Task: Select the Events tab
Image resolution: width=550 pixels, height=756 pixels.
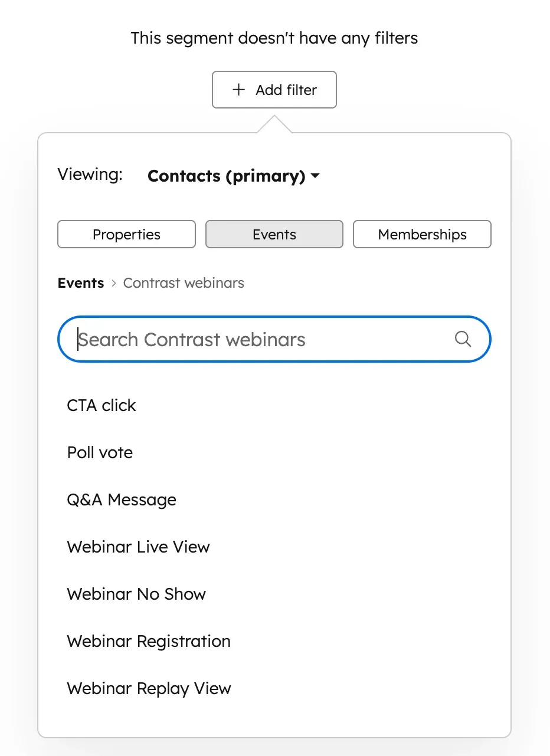Action: point(274,234)
